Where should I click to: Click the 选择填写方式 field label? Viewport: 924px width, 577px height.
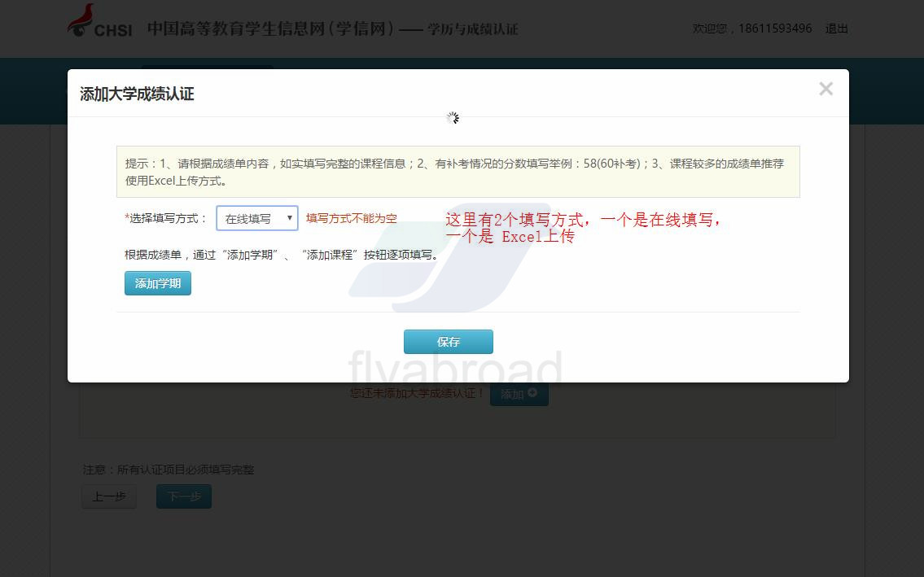point(166,218)
